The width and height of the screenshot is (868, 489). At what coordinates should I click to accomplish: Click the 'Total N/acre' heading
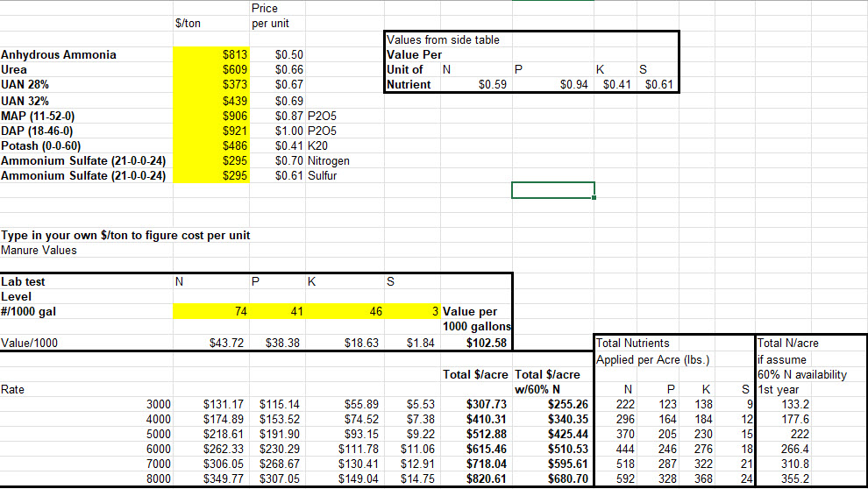coord(787,343)
